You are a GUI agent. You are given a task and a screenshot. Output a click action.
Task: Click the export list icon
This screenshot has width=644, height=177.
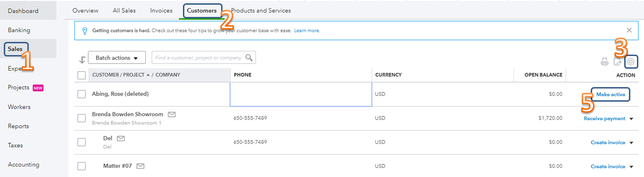(618, 62)
